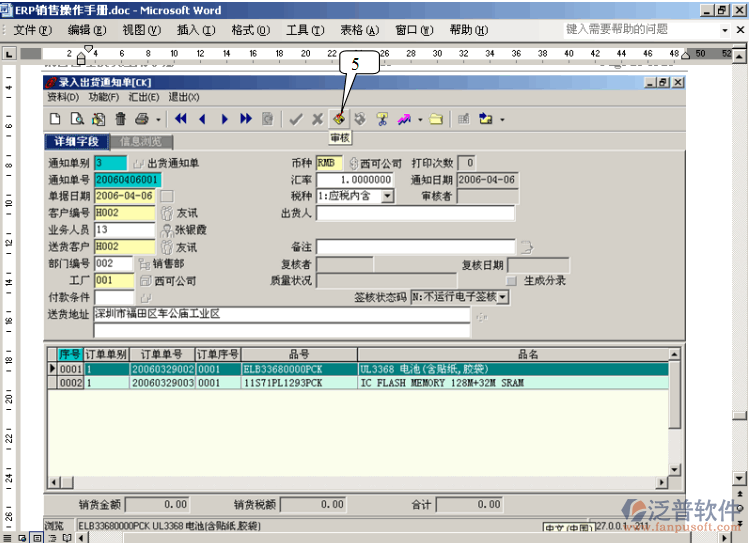Switch to the 信息浏览 tab
Screen dimensions: 751x543
(x=141, y=142)
